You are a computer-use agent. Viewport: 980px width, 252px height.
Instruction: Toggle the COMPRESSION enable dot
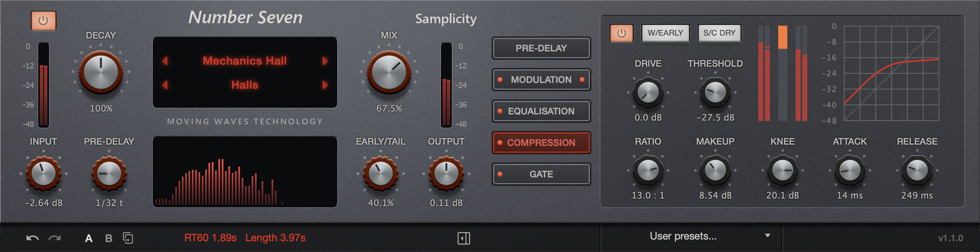coord(500,143)
